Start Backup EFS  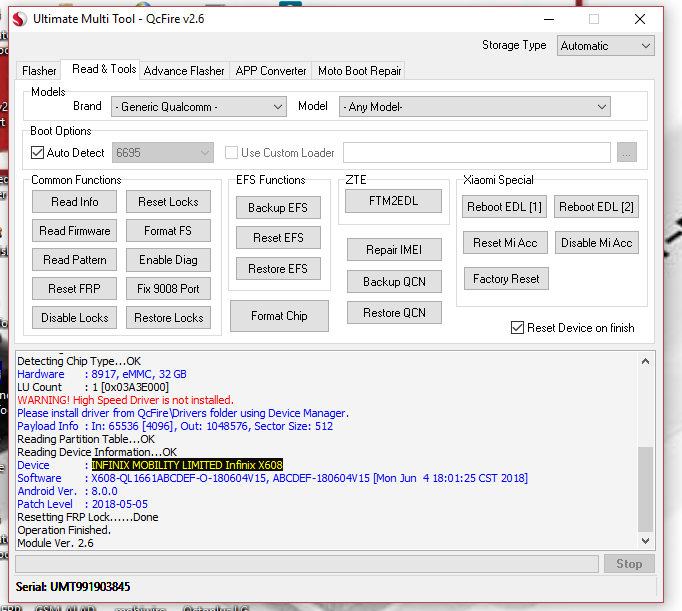[x=278, y=207]
